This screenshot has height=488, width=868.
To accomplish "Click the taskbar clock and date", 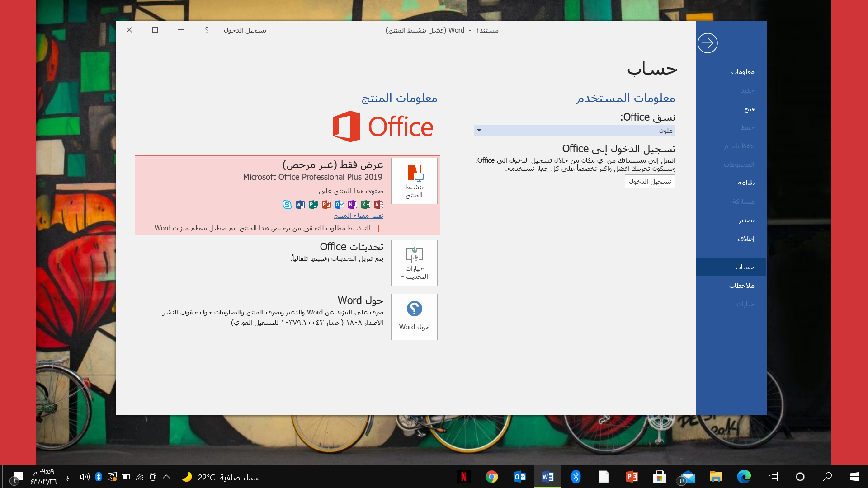I will pos(44,477).
